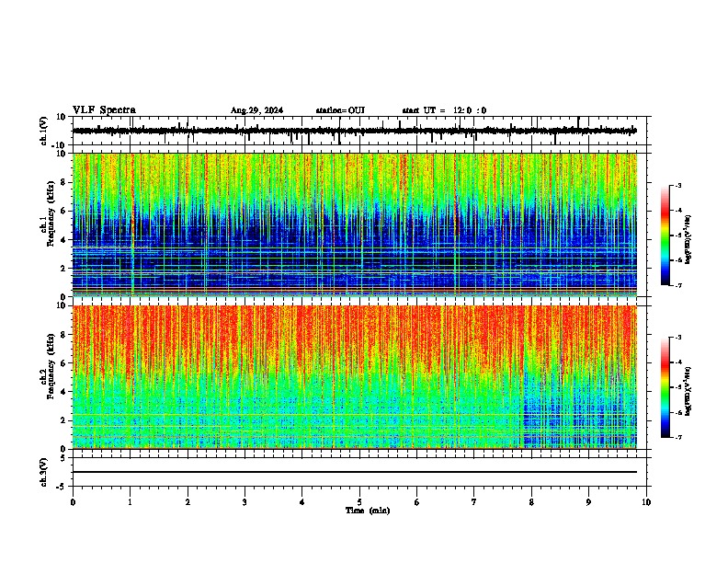Click the "station=OUI" header text
The width and height of the screenshot is (728, 563).
(x=340, y=110)
